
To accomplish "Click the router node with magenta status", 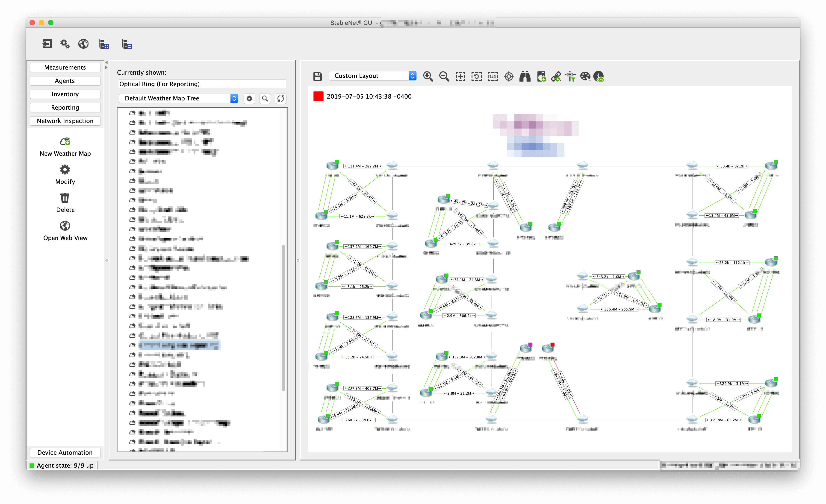I will [x=526, y=349].
